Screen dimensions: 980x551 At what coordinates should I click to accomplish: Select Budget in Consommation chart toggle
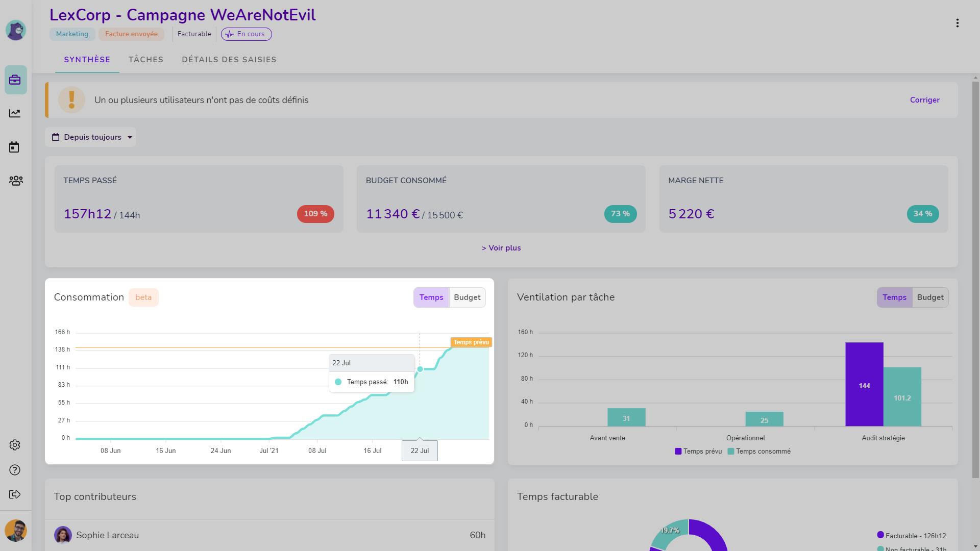[x=467, y=297]
